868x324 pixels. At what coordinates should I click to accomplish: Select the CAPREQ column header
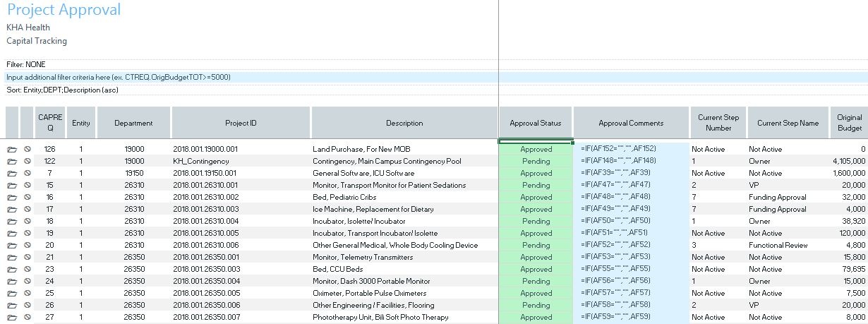tap(50, 123)
